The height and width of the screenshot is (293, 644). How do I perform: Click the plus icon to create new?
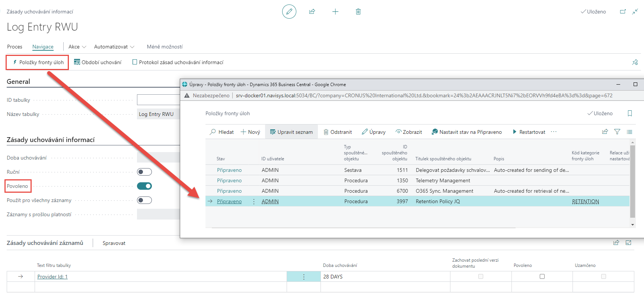point(335,12)
